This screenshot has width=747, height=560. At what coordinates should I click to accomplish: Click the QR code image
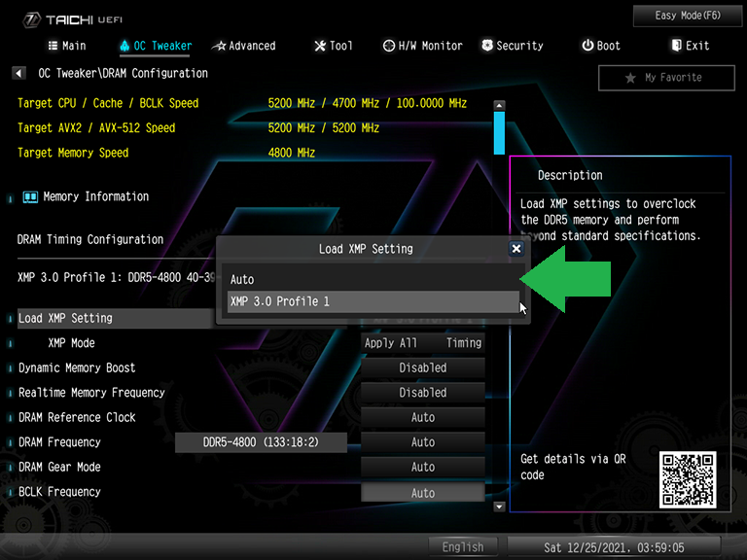(x=688, y=479)
